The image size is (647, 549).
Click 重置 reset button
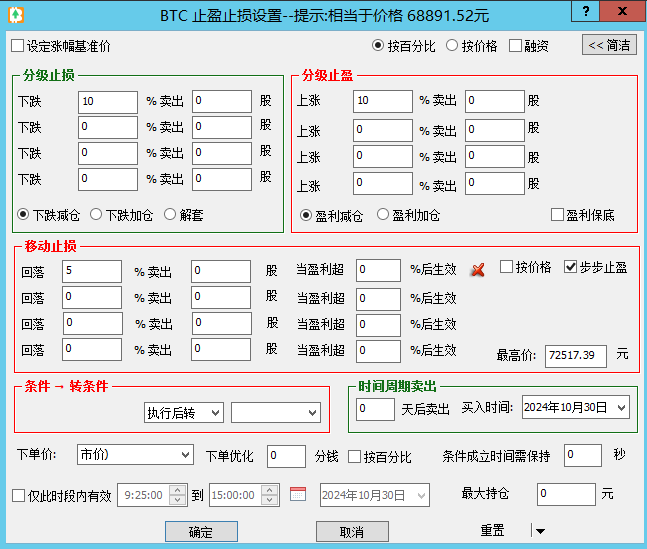point(492,530)
